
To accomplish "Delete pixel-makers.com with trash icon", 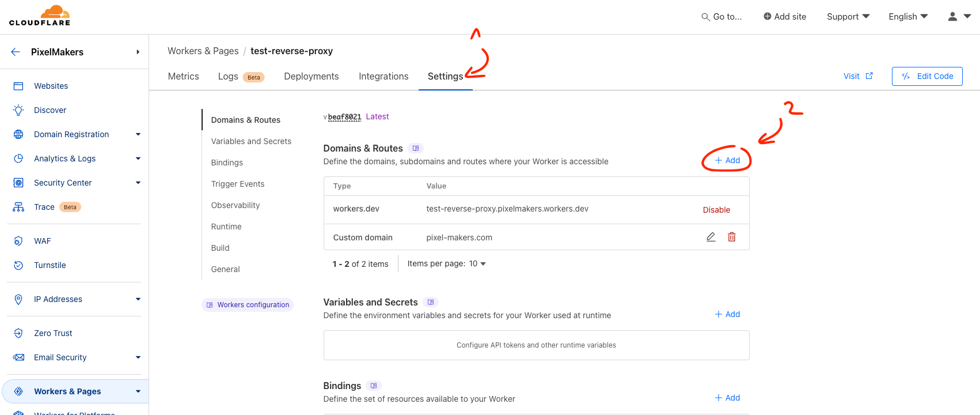I will (x=732, y=237).
